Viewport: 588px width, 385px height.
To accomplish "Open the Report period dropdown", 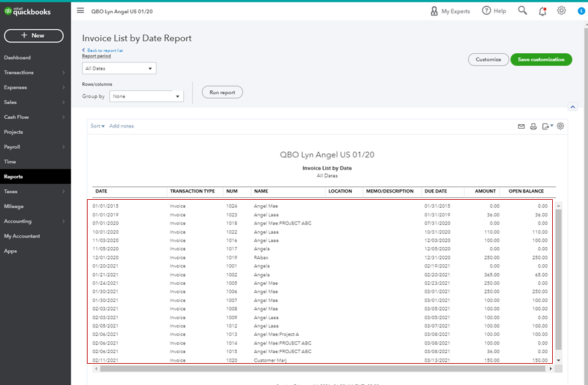I will pos(119,68).
